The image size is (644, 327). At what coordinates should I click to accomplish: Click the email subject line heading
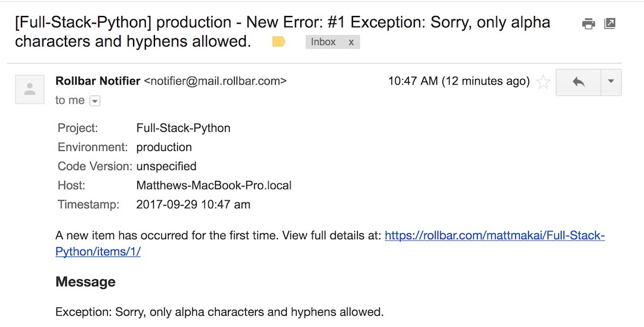(x=282, y=32)
